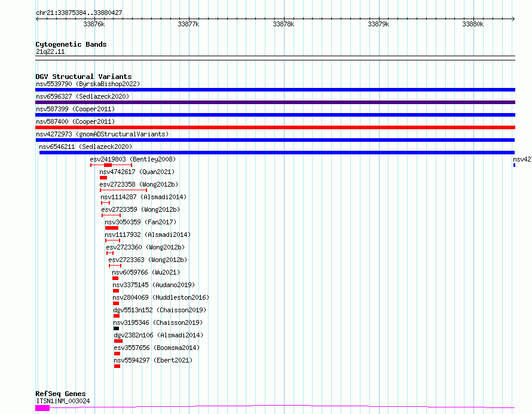Viewport: 532px width, 414px height.
Task: Click the chr21:33875384..33880427 coordinate text
Action: (79, 13)
